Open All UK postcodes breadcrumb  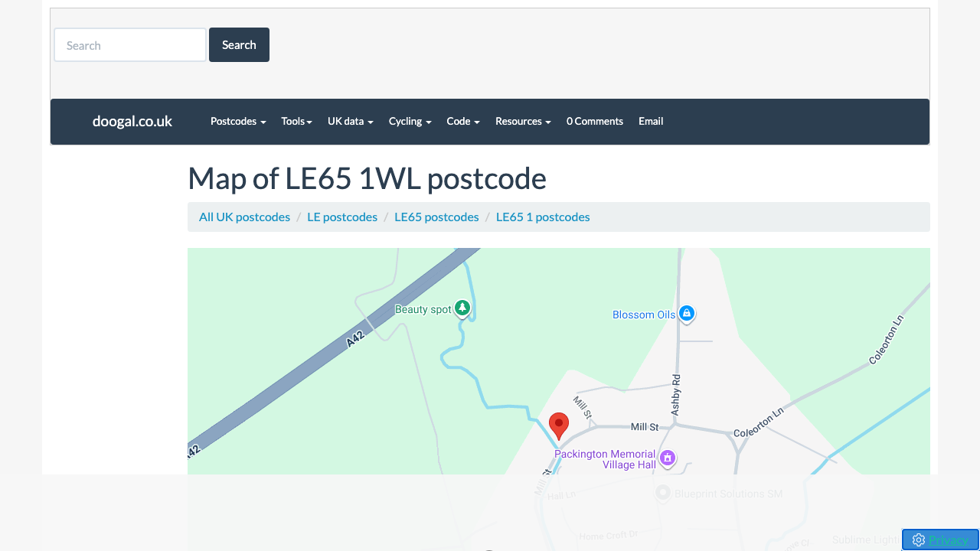coord(244,217)
